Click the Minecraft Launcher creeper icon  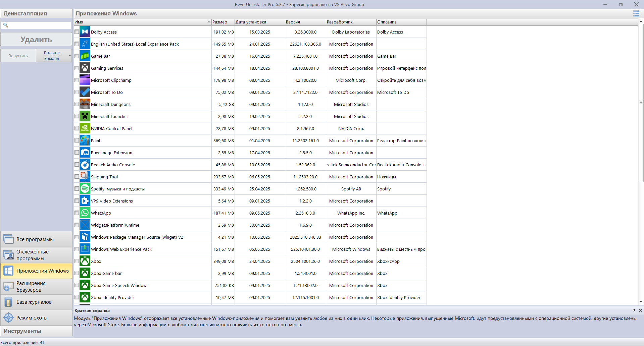coord(85,116)
